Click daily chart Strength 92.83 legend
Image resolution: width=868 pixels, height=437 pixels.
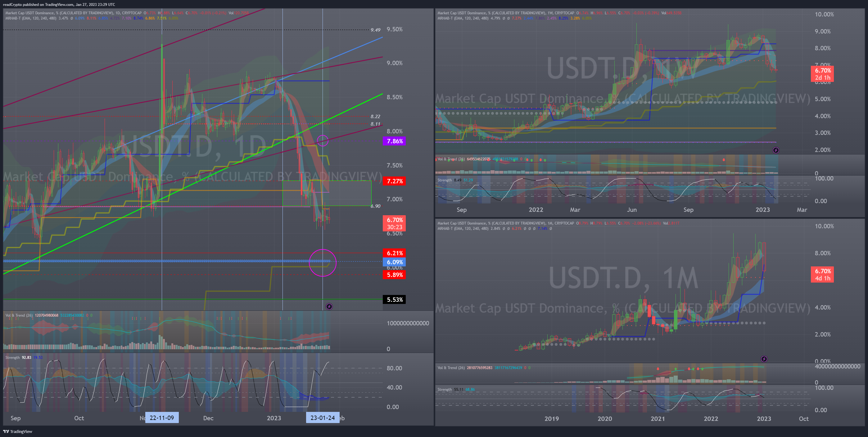(18, 358)
